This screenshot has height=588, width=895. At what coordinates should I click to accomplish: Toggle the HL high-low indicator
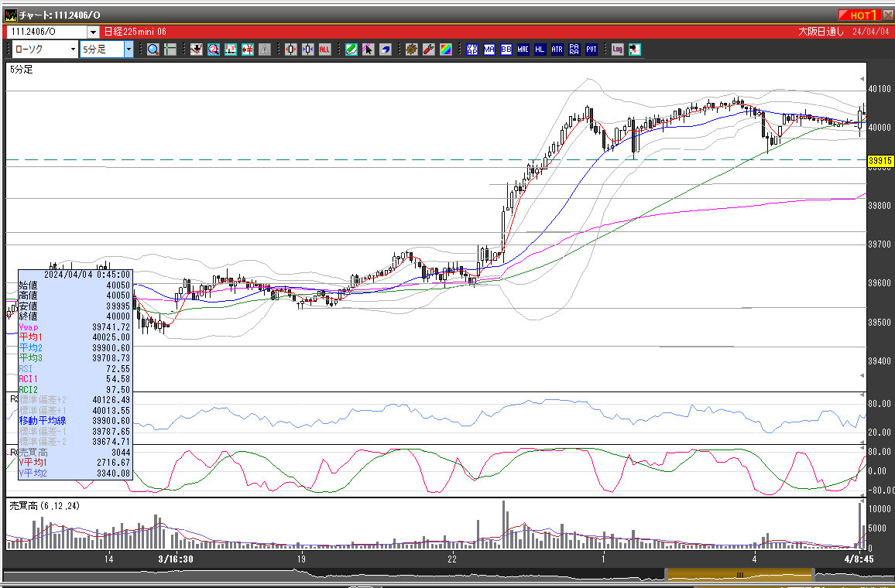coord(540,50)
